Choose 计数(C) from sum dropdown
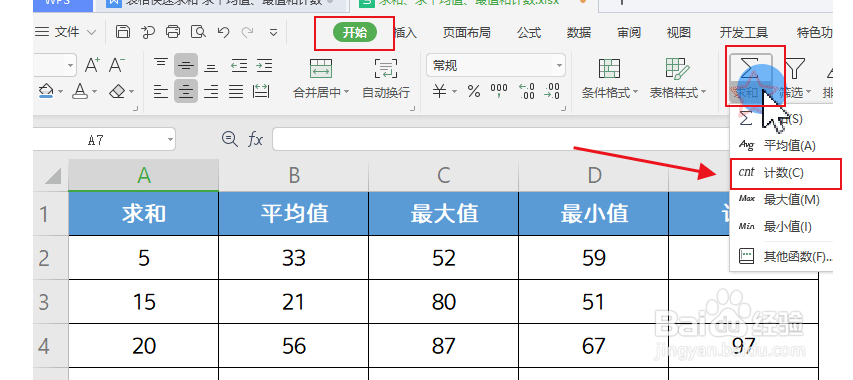Image resolution: width=853 pixels, height=380 pixels. 782,173
